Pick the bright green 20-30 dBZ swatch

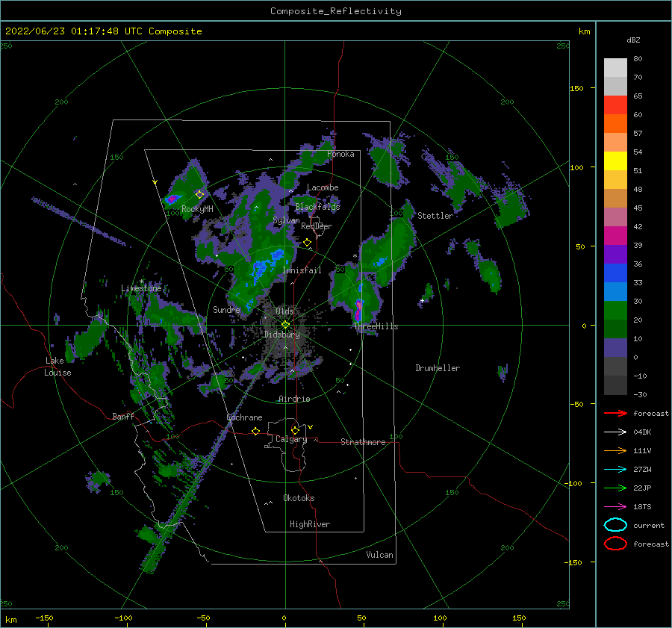(615, 310)
